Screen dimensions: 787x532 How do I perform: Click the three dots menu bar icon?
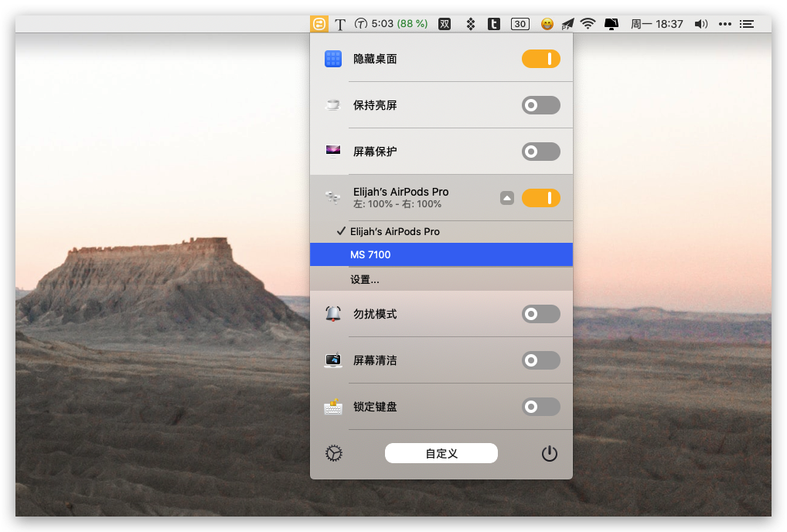(724, 24)
